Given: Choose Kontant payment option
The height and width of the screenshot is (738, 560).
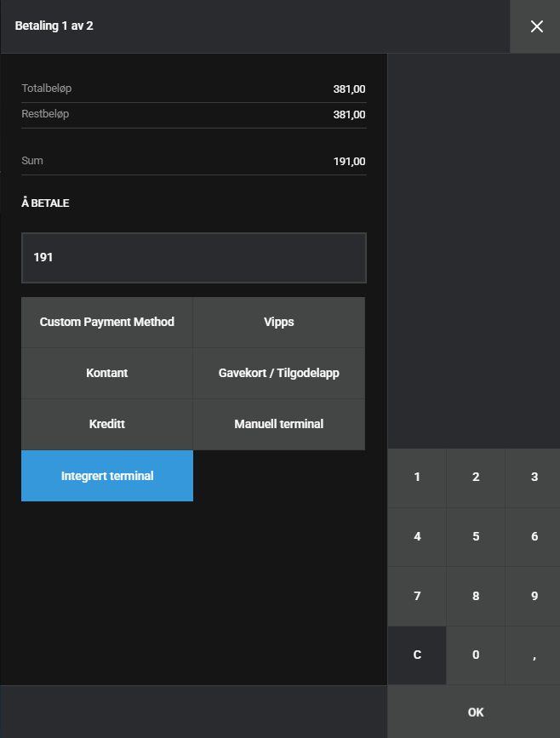Looking at the screenshot, I should click(107, 373).
